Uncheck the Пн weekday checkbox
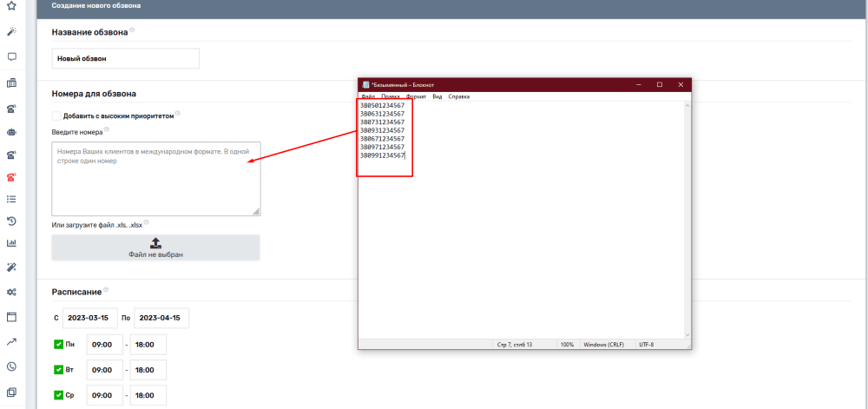This screenshot has width=868, height=409. point(58,345)
